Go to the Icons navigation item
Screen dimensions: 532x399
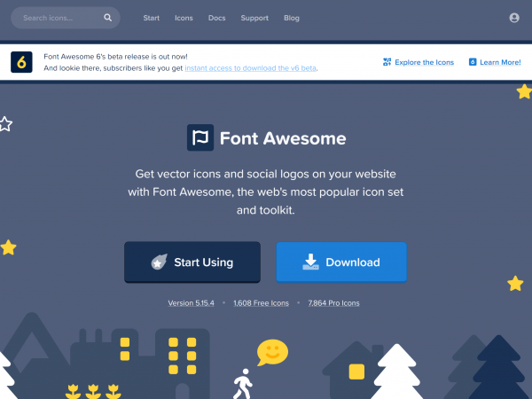pos(184,18)
